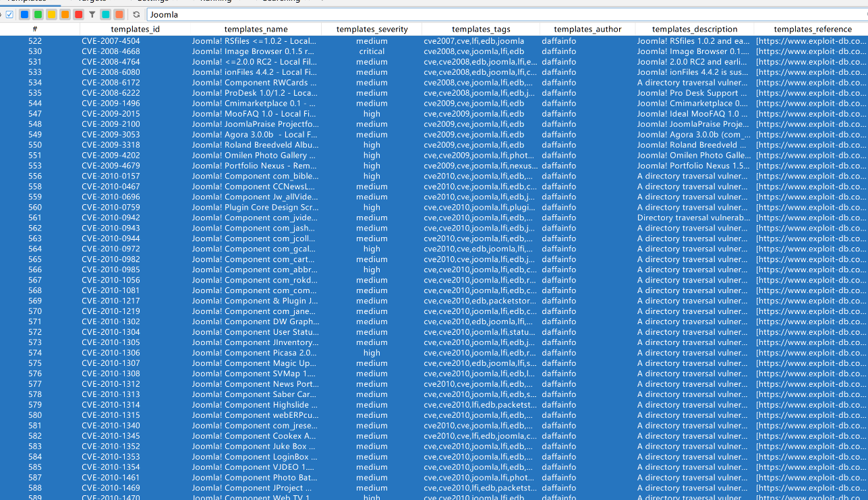Viewport: 868px width, 500px height.
Task: Select the CVE-2010-1304 id cell
Action: [111, 332]
